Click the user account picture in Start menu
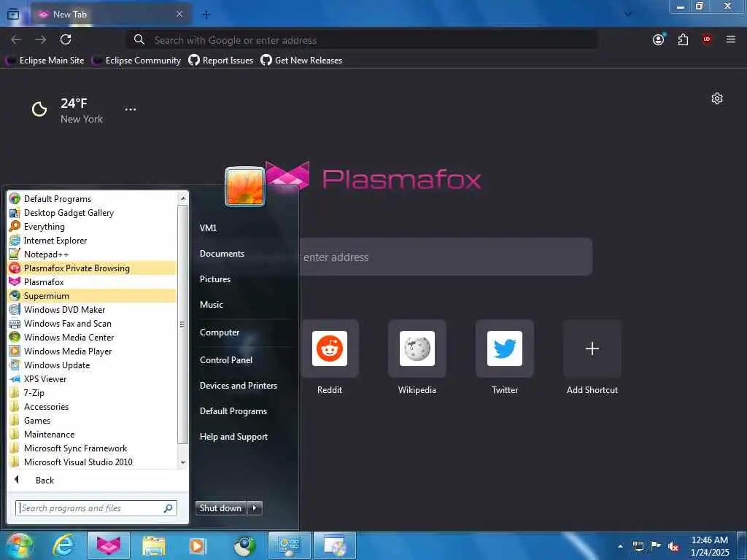 click(x=245, y=187)
